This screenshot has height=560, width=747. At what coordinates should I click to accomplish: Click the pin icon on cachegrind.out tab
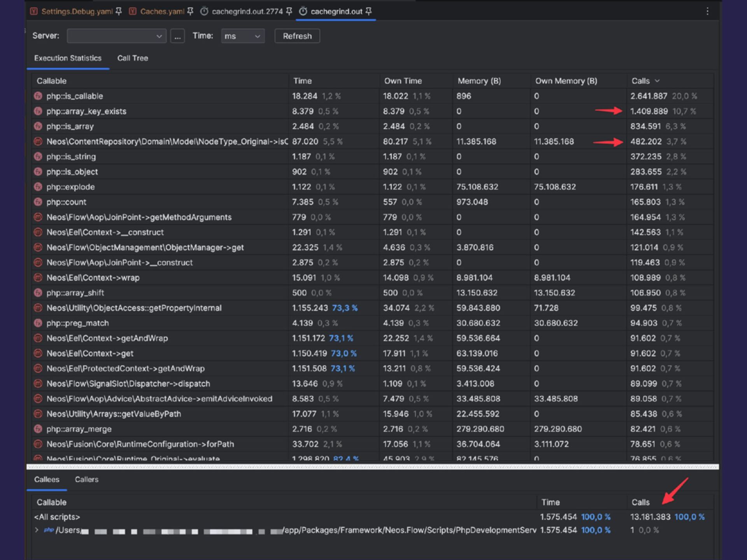(368, 12)
